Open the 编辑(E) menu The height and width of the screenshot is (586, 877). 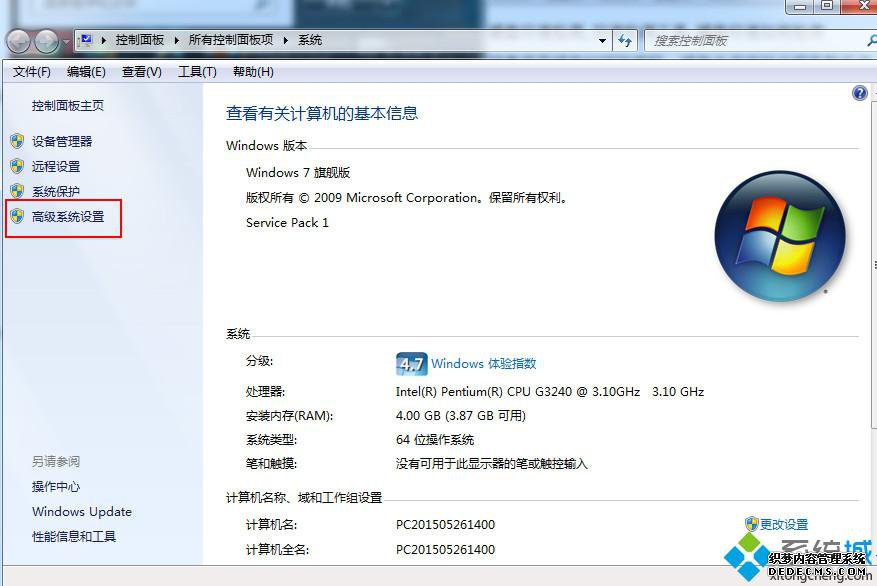tap(86, 72)
